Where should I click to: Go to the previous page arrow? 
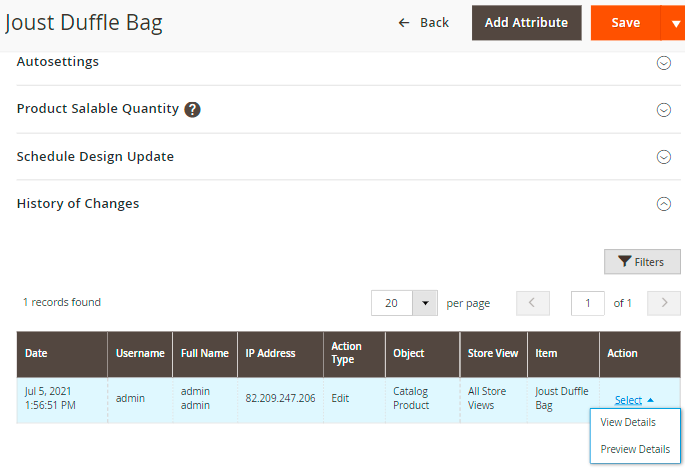[x=533, y=303]
